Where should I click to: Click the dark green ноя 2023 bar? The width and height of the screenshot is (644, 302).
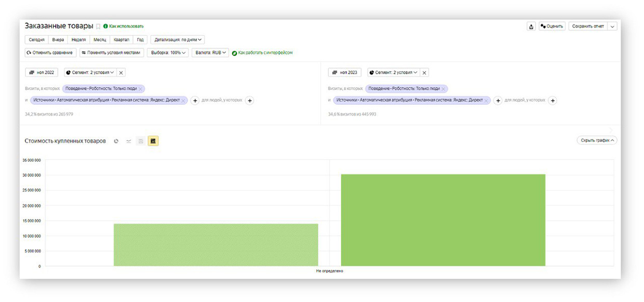443,220
